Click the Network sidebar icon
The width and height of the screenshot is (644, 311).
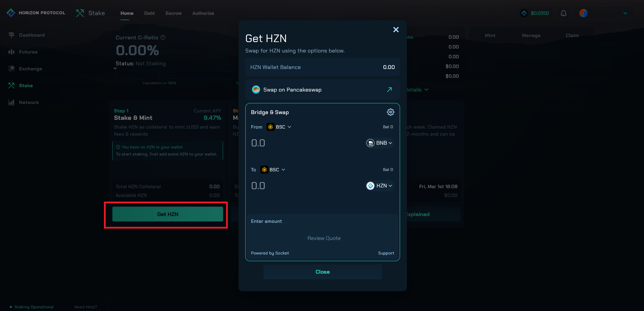pyautogui.click(x=11, y=102)
